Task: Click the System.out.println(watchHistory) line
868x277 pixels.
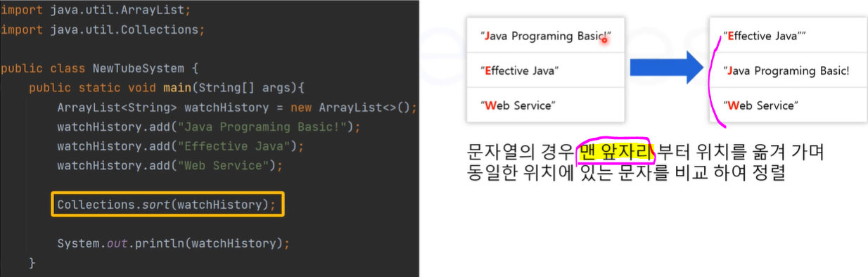Action: tap(173, 244)
